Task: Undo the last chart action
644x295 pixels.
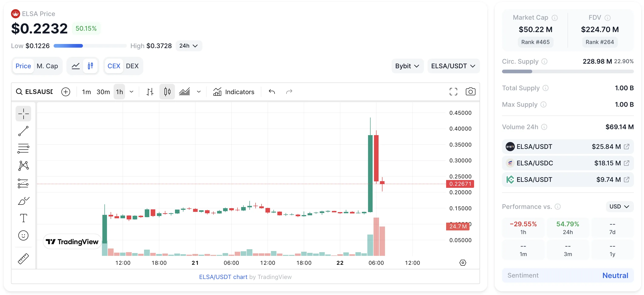Action: tap(272, 92)
